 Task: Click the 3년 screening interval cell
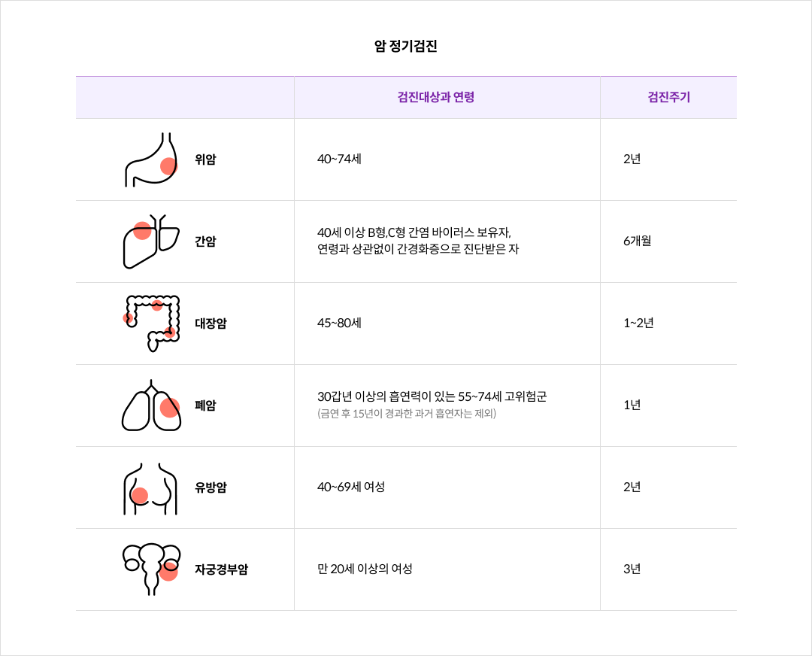coord(632,569)
